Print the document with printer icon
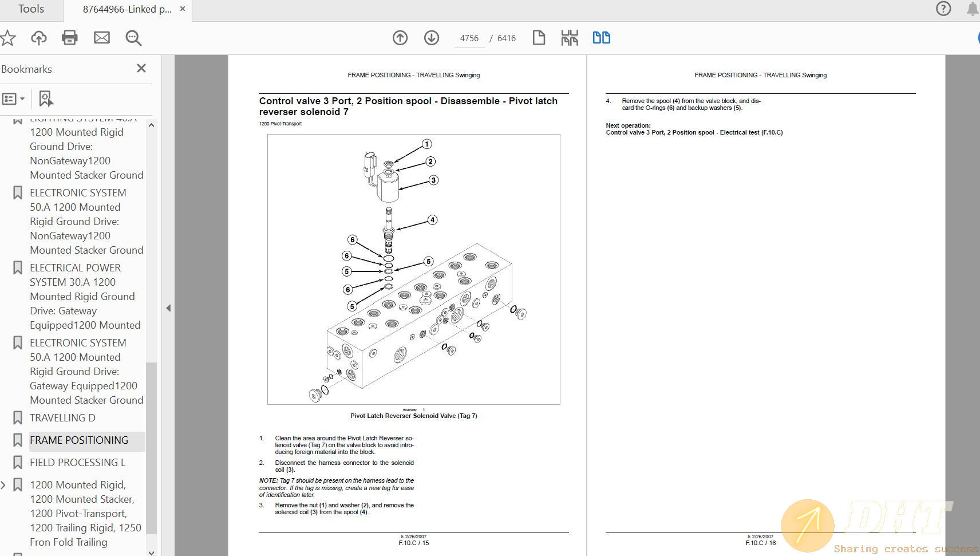This screenshot has height=556, width=980. tap(70, 38)
